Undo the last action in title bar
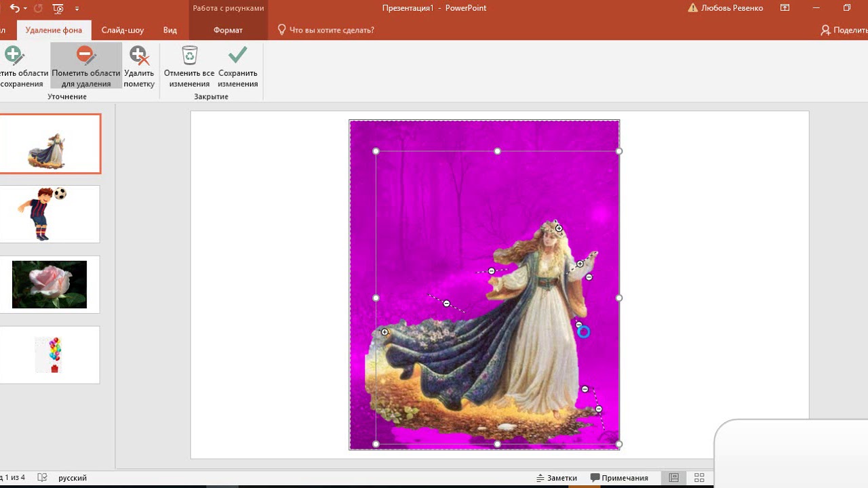 14,8
